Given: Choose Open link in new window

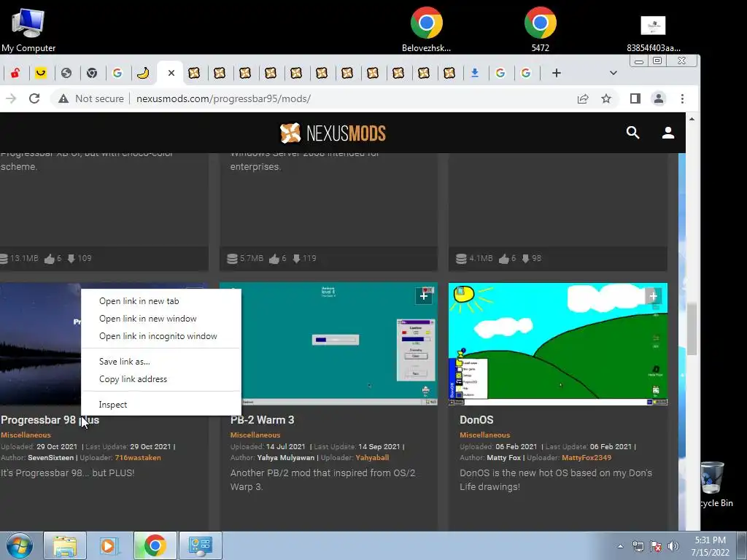Looking at the screenshot, I should coord(147,319).
